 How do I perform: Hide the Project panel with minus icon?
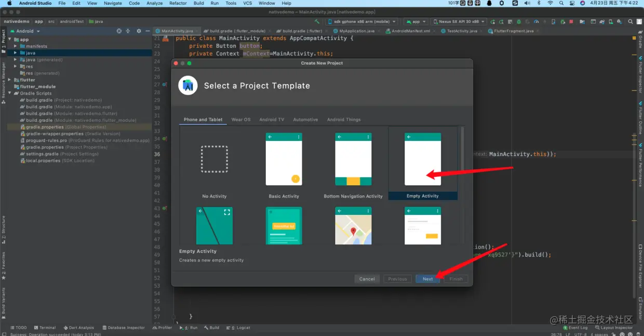pyautogui.click(x=148, y=31)
